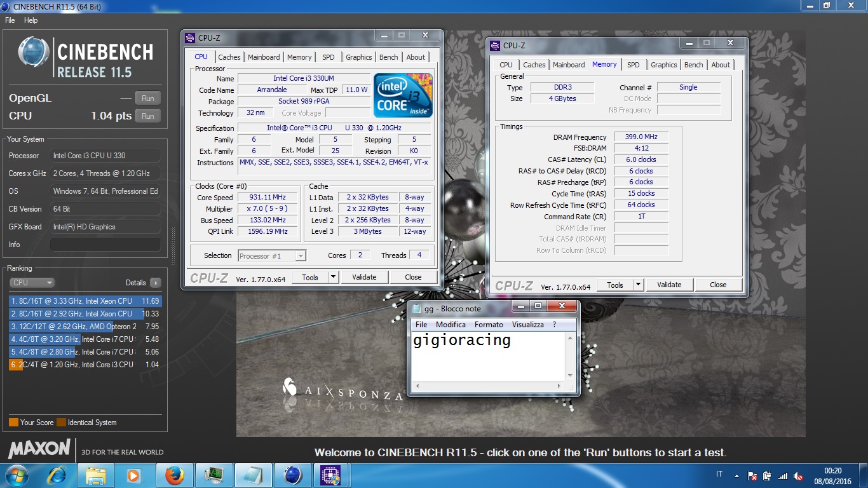Open Cinebench File menu
The image size is (868, 488).
click(x=10, y=20)
